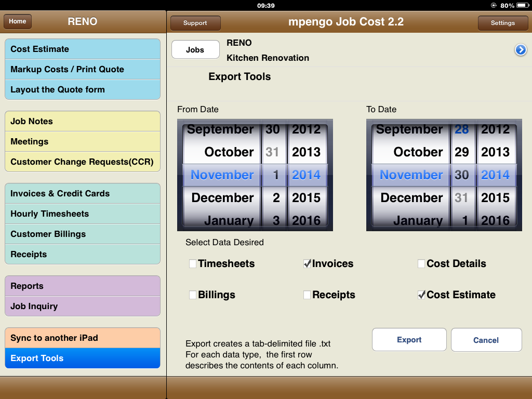Disable the Cost Estimate checkbox
The image size is (532, 399).
click(421, 295)
